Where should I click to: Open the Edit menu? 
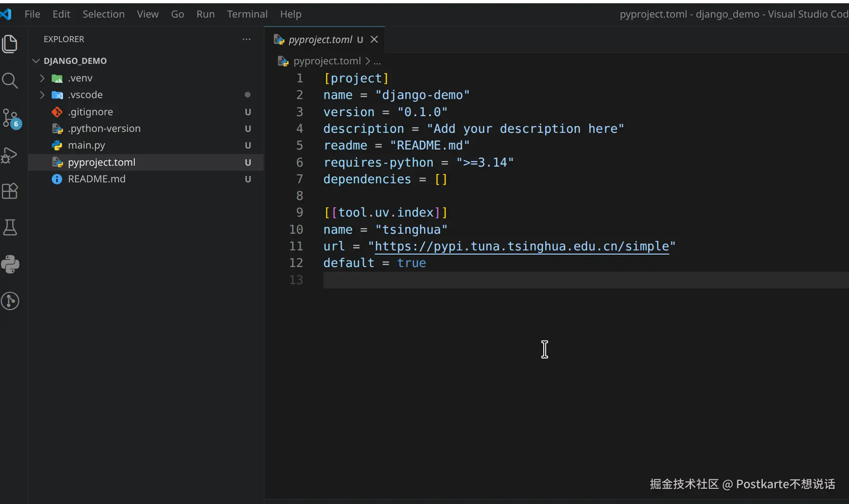(x=62, y=14)
